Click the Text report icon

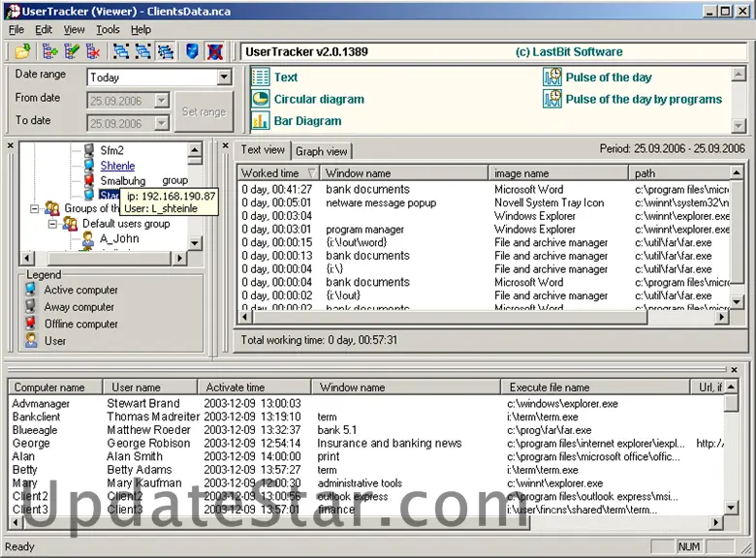tap(261, 77)
